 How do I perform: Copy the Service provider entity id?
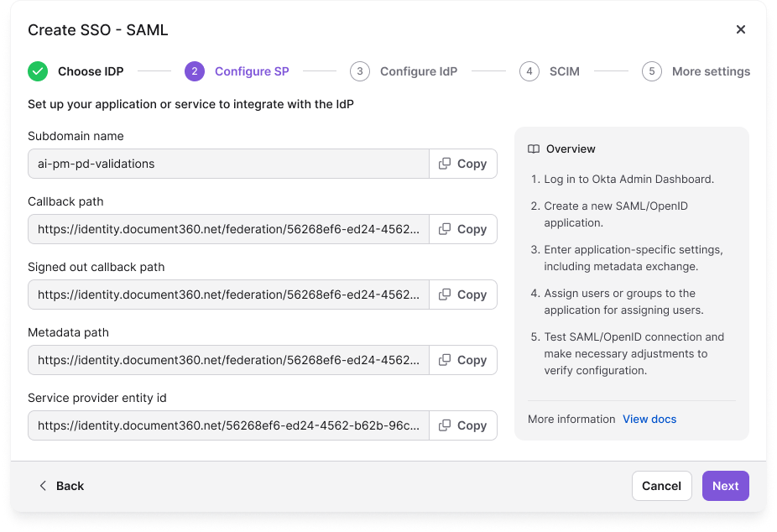click(x=463, y=425)
